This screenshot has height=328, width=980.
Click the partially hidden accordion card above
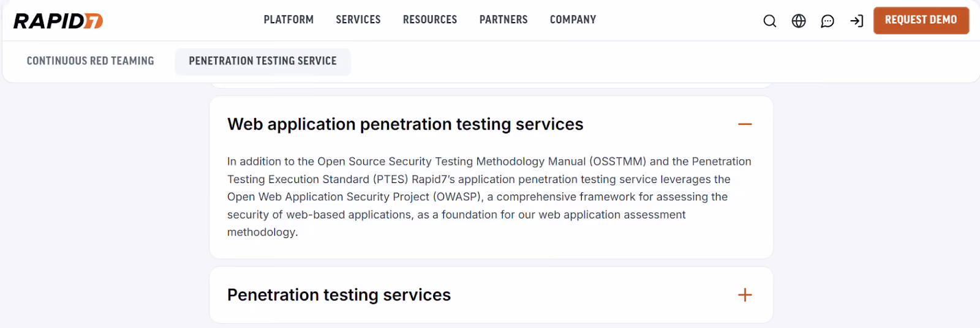[491, 85]
